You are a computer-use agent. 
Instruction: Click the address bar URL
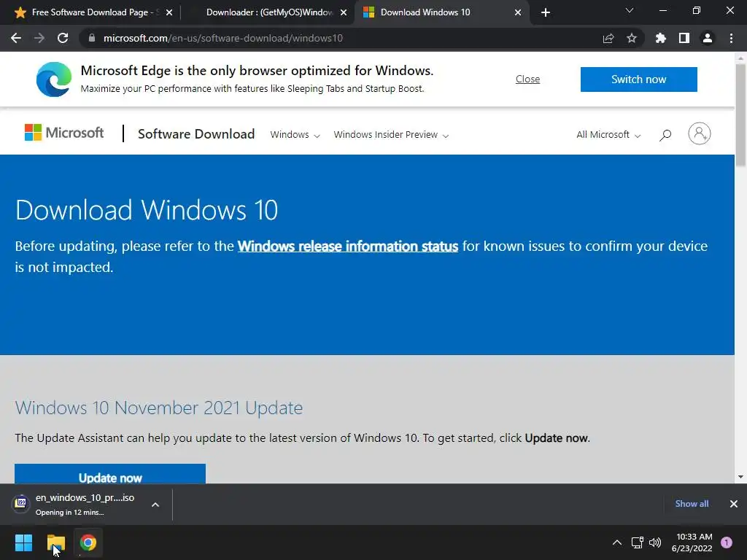point(223,38)
